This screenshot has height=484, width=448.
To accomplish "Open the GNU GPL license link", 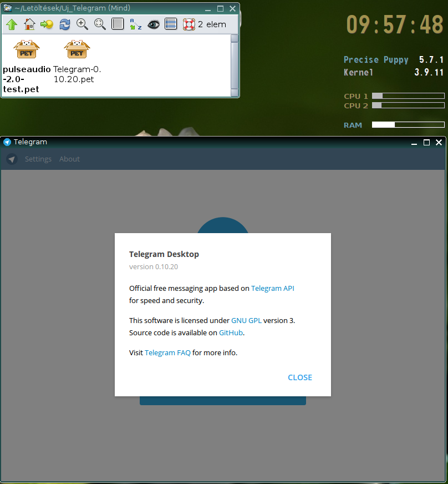I will 246,320.
